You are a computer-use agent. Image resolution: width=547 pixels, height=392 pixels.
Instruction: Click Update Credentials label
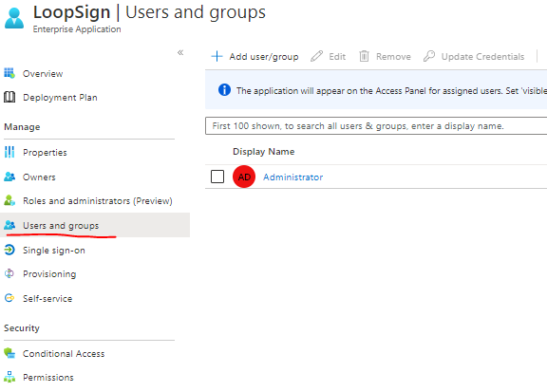pyautogui.click(x=482, y=57)
